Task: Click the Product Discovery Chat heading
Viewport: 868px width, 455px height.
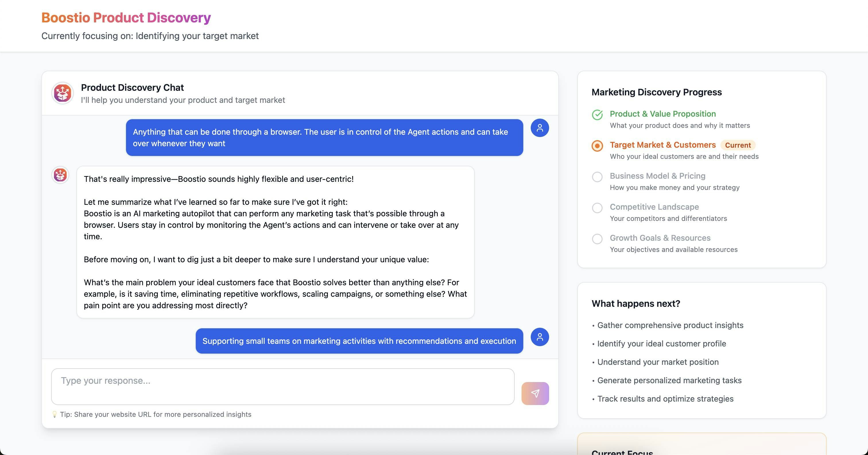Action: click(x=132, y=88)
